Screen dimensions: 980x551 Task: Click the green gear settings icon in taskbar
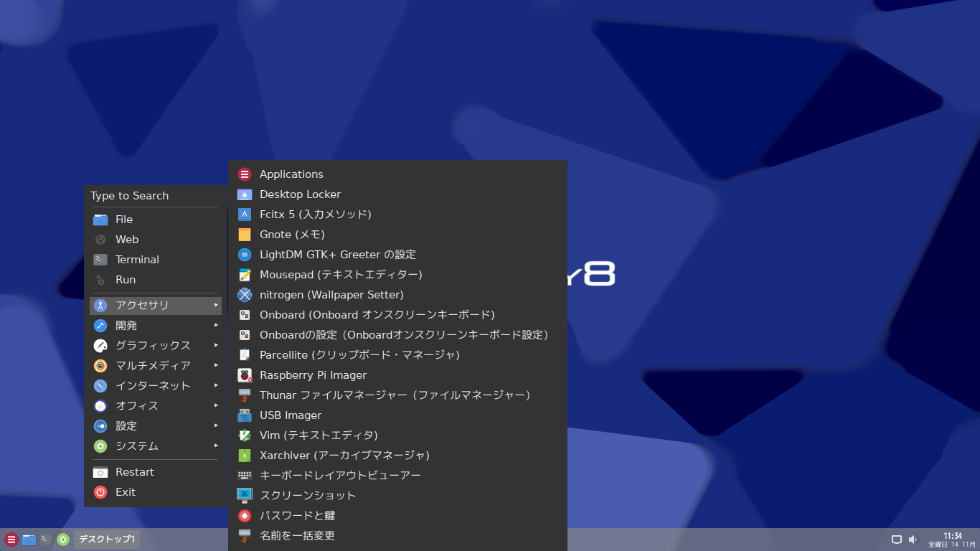click(x=63, y=540)
